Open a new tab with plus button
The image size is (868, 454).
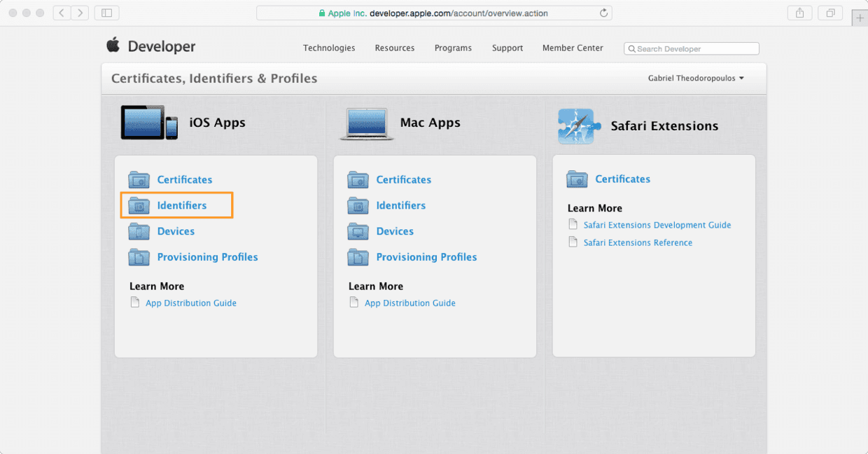point(860,18)
